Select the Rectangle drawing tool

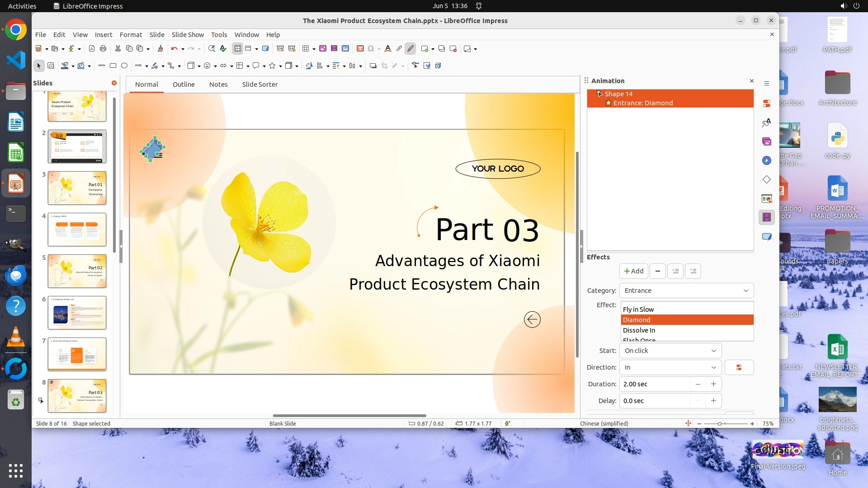point(113,66)
